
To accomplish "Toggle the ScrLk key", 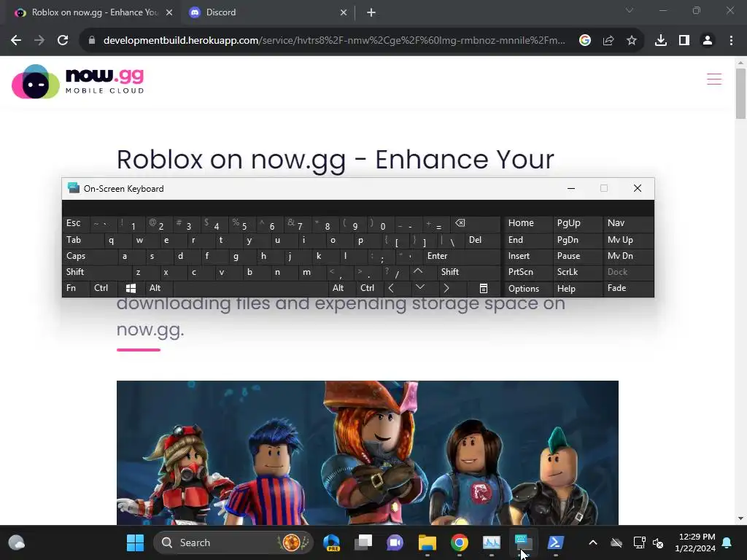I will (577, 272).
